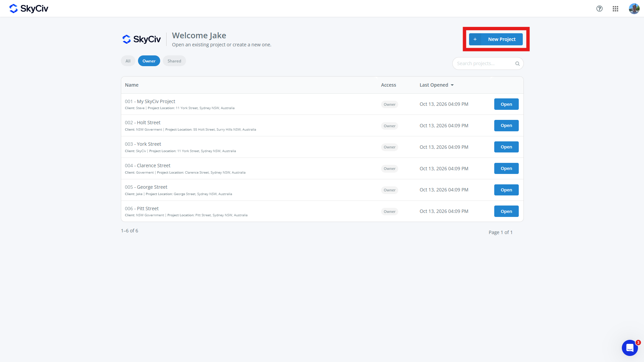Click the 003 - York Street name

click(143, 144)
